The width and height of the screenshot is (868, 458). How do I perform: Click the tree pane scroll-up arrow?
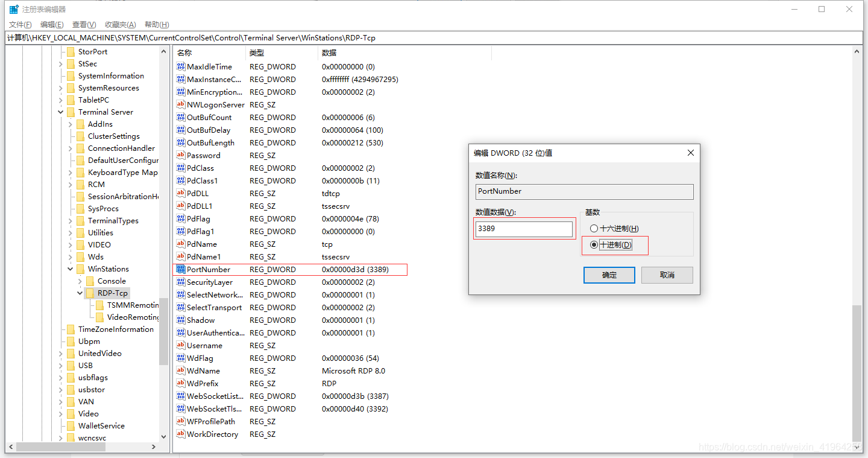pos(163,51)
